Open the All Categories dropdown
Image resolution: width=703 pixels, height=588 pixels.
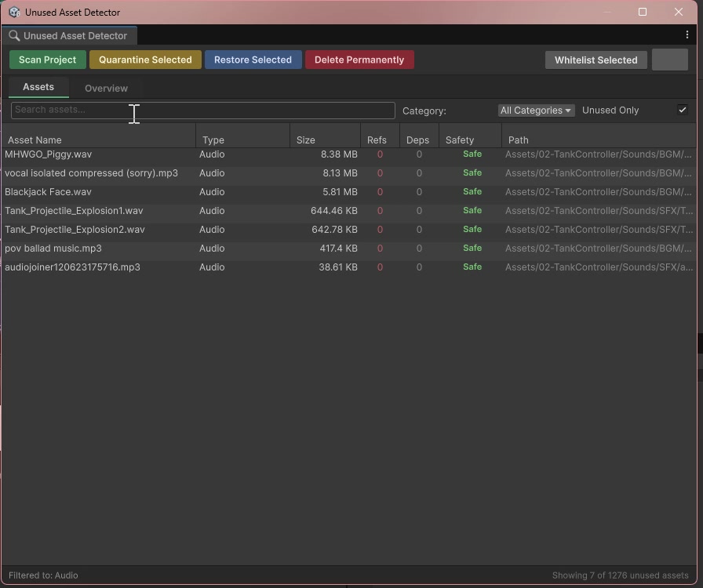click(536, 111)
